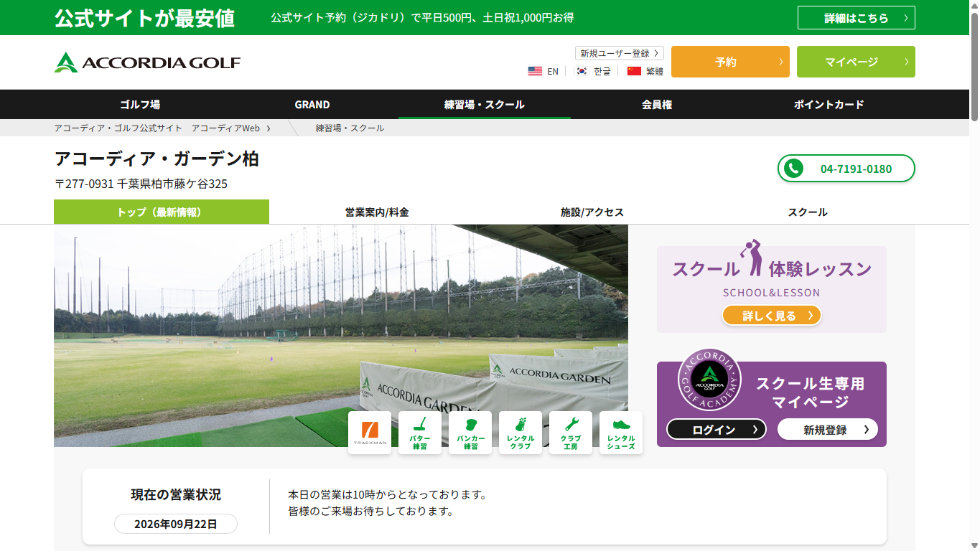Switch language to 한글
980x551 pixels.
[x=602, y=71]
